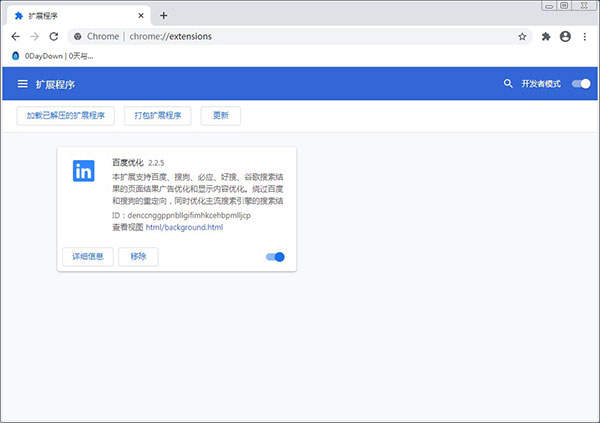Bookmark this page with the star icon

(x=522, y=36)
